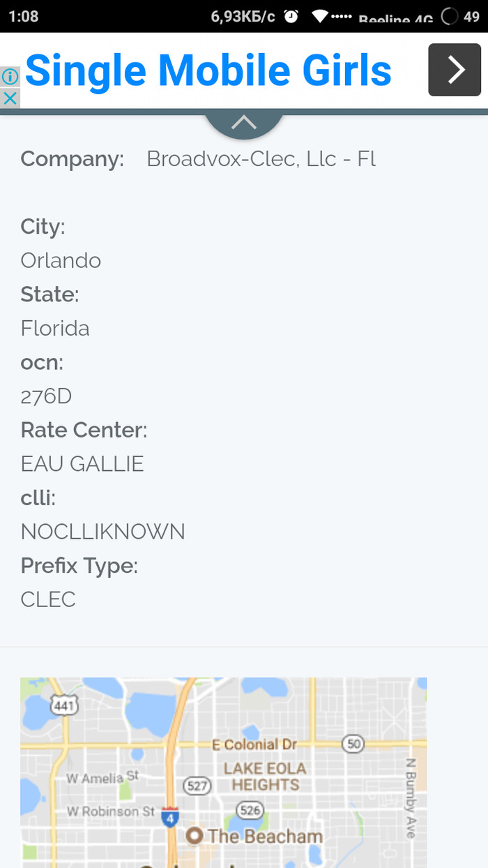Image resolution: width=488 pixels, height=868 pixels.
Task: Tap the E Colonial Dr street label
Action: pyautogui.click(x=254, y=744)
